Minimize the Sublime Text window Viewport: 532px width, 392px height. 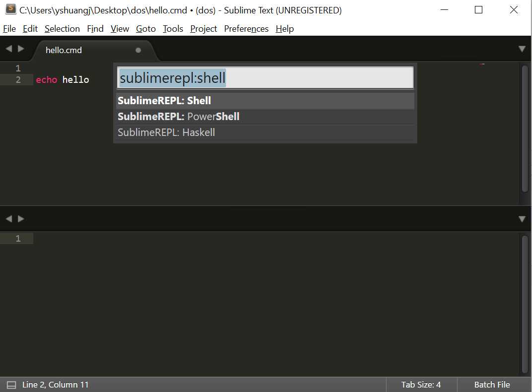coord(445,10)
